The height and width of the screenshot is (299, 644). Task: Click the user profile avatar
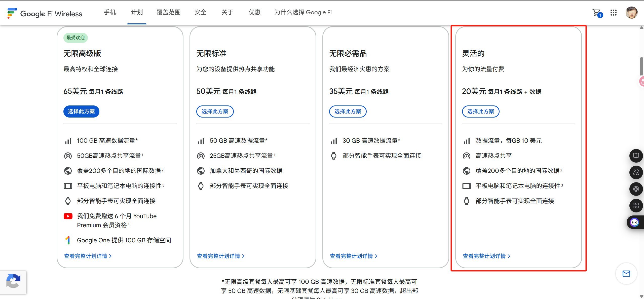click(631, 13)
